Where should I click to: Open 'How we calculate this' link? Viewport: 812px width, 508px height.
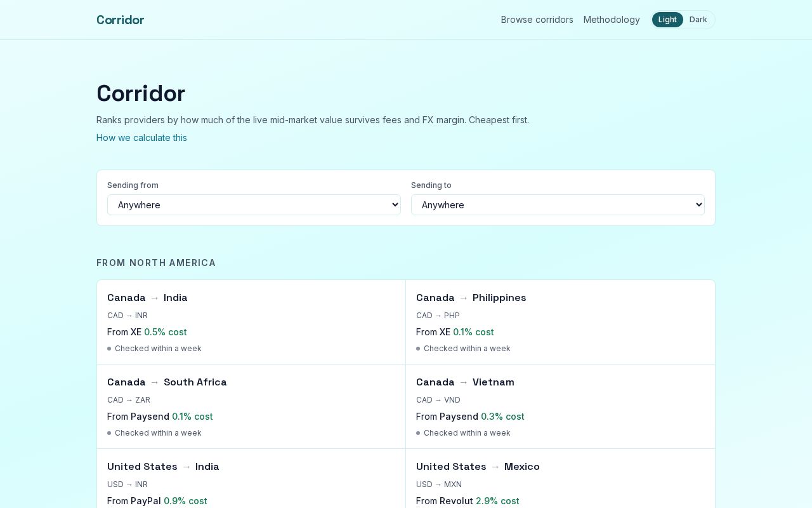[x=141, y=138]
